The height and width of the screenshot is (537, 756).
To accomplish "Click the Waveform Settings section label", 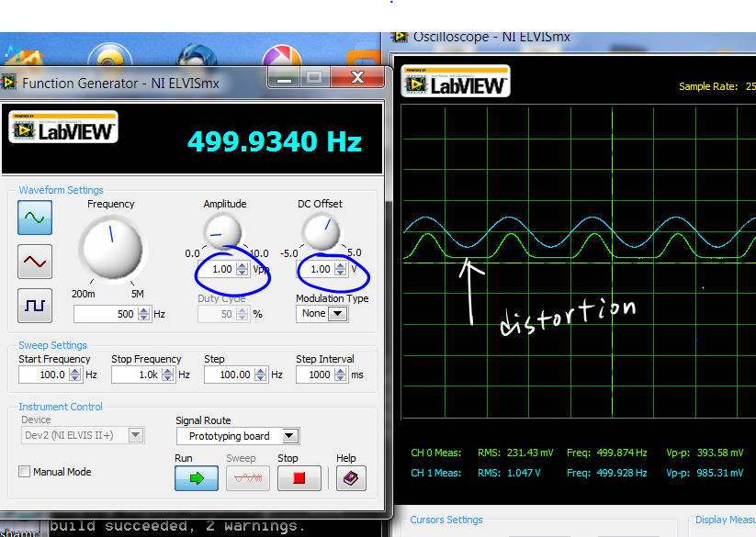I will [62, 190].
